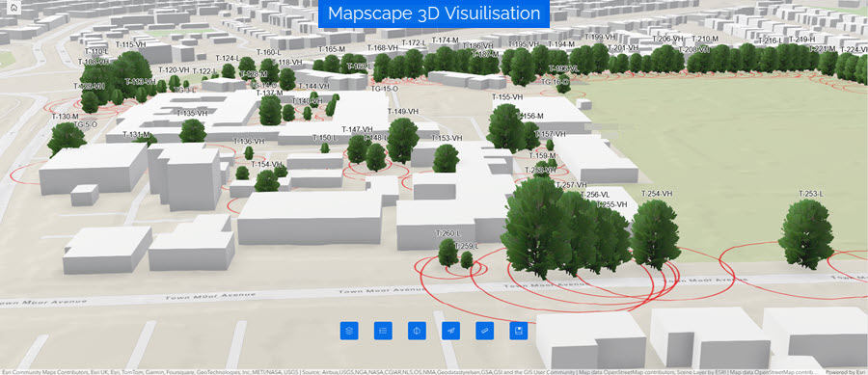Activate the paper plane navigation tool
Image resolution: width=868 pixels, height=375 pixels.
451,331
